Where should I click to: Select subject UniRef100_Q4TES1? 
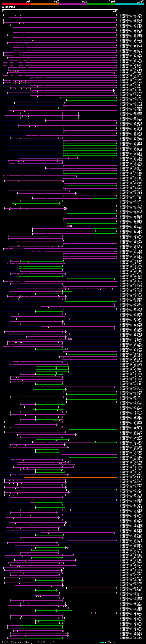(x=131, y=158)
